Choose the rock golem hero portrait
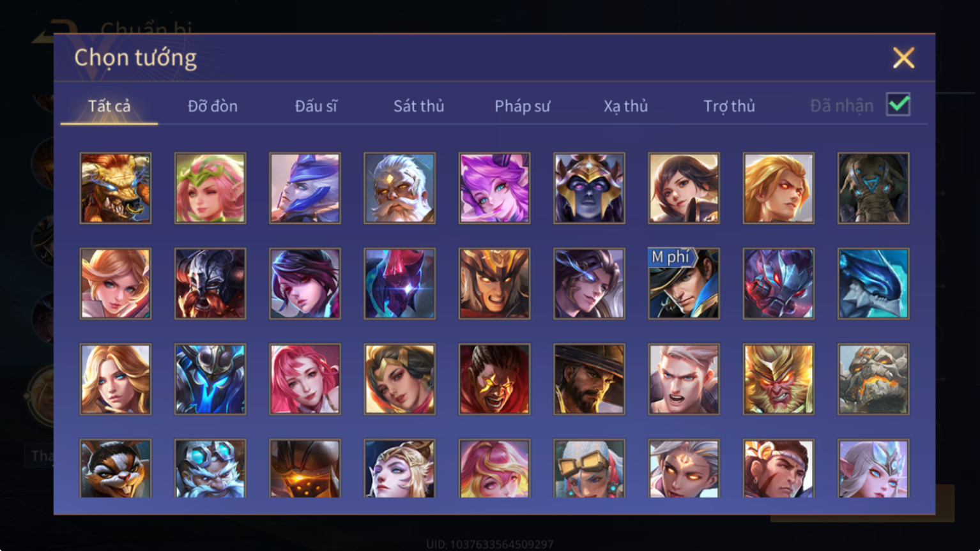 (873, 379)
